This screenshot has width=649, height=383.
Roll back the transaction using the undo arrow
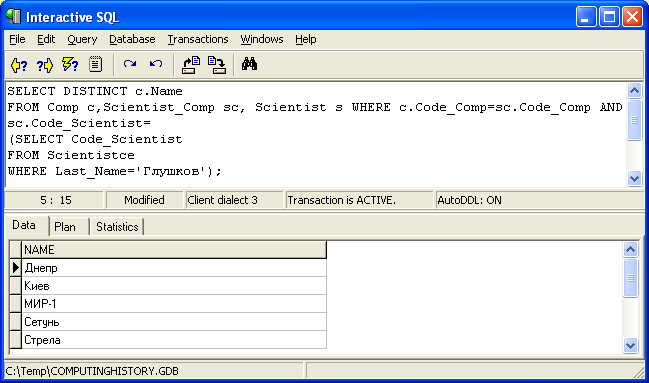tap(156, 64)
